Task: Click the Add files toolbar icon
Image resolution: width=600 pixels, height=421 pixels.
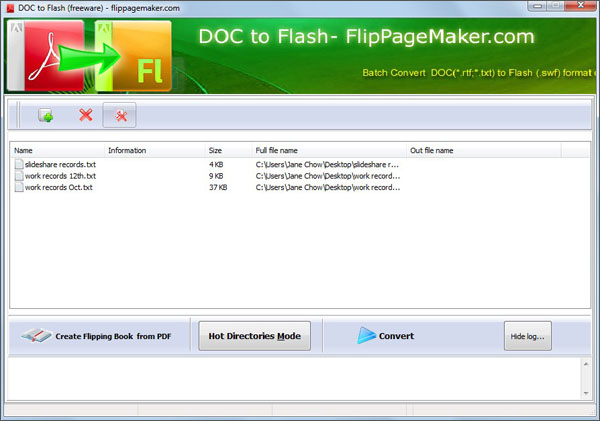Action: click(46, 115)
